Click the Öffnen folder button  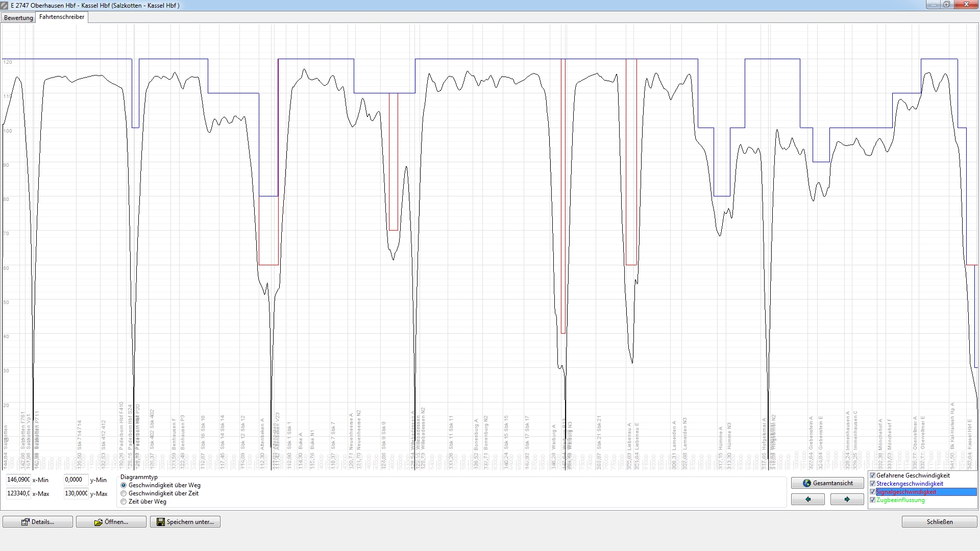click(111, 522)
